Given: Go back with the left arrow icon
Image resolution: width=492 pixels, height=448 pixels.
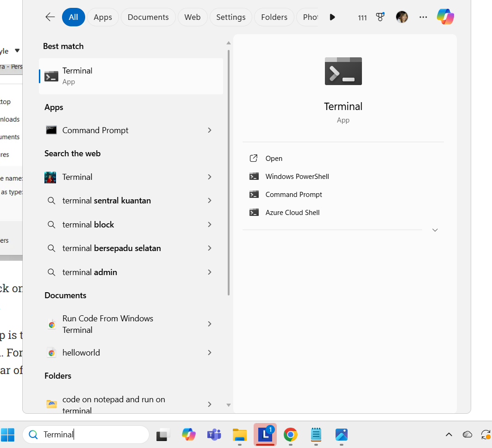Looking at the screenshot, I should pos(50,17).
